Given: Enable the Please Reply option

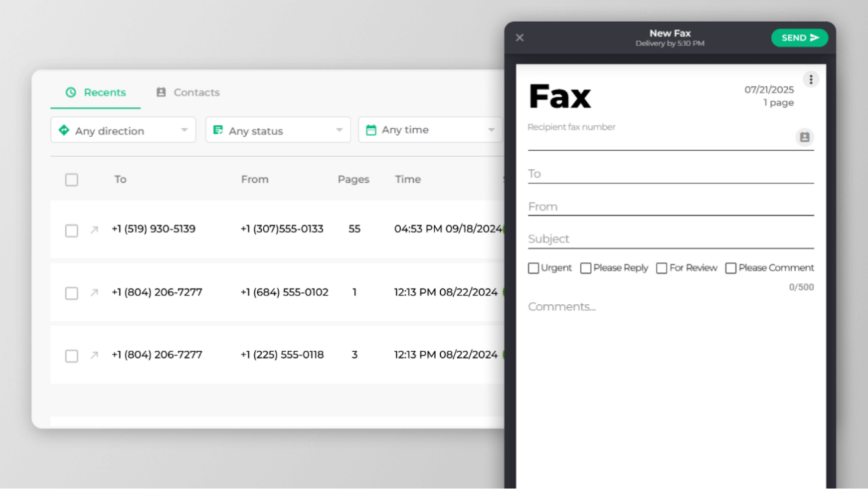Looking at the screenshot, I should coord(585,268).
